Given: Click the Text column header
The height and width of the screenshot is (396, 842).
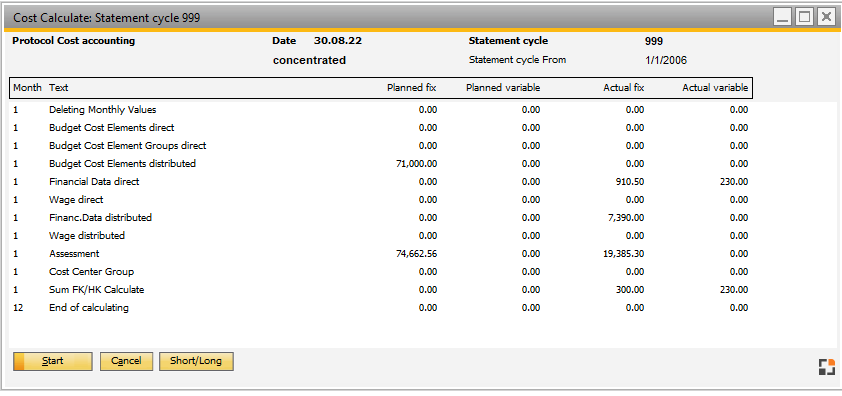Looking at the screenshot, I should 59,88.
